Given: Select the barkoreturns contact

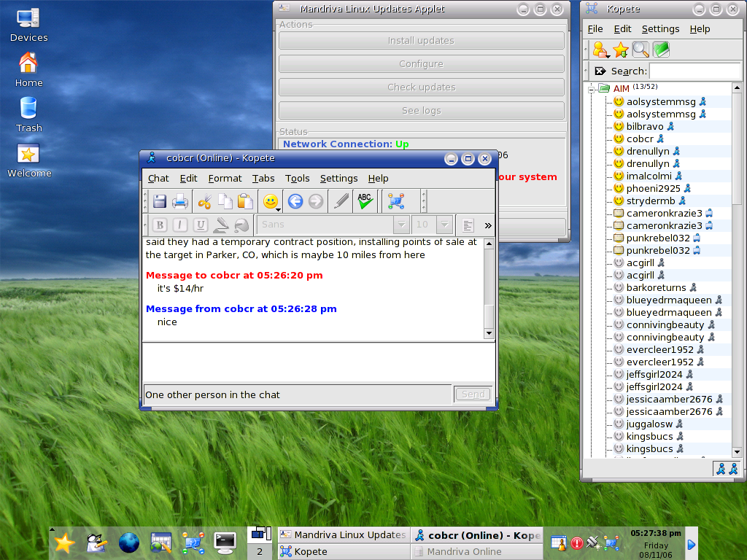Looking at the screenshot, I should click(x=656, y=287).
